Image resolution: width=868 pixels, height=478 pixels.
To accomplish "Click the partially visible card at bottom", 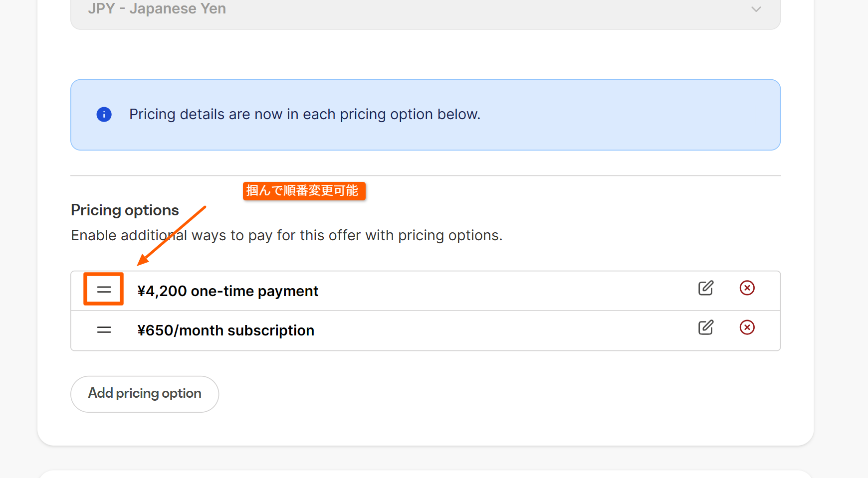I will (x=425, y=474).
